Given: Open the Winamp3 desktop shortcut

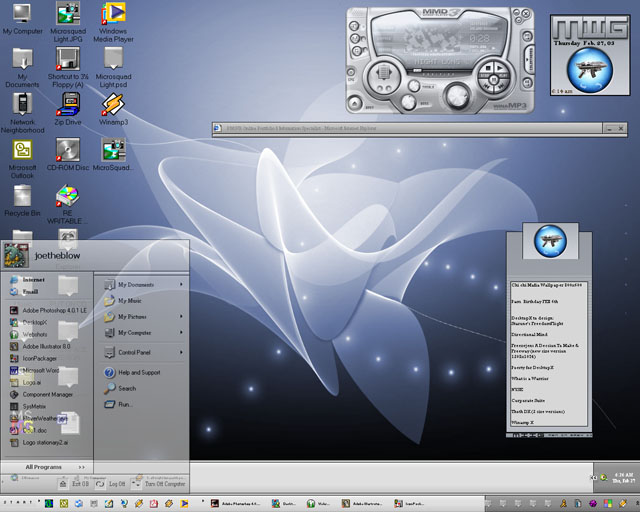Looking at the screenshot, I should (113, 109).
